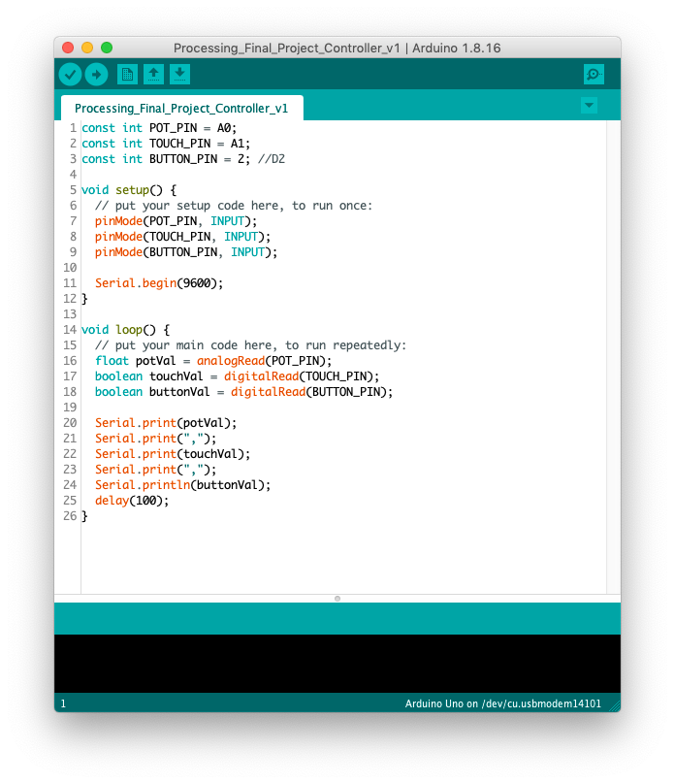This screenshot has height=784, width=675.
Task: Open the Serial Monitor
Action: 594,75
